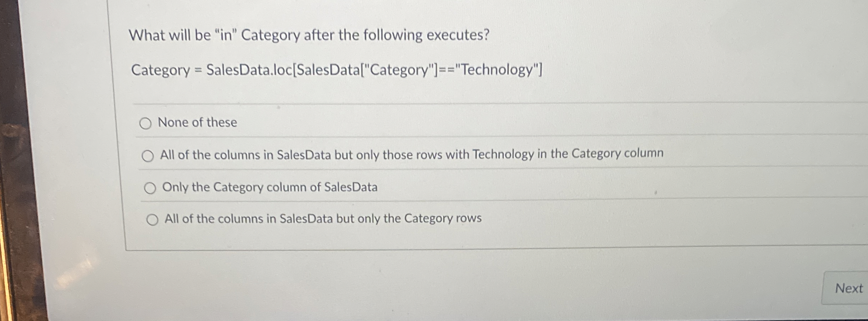Viewport: 868px width, 321px height.
Task: Click the "None of these" answer label
Action: (197, 123)
